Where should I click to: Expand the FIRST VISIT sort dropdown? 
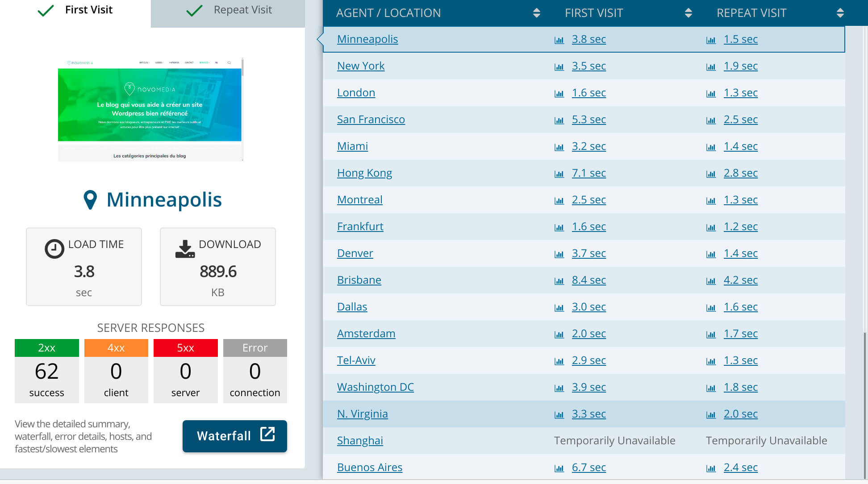click(x=689, y=12)
